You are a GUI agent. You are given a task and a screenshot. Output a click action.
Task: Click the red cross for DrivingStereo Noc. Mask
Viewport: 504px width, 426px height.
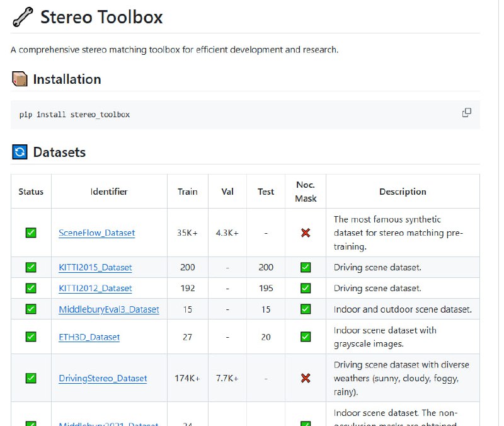pos(306,378)
